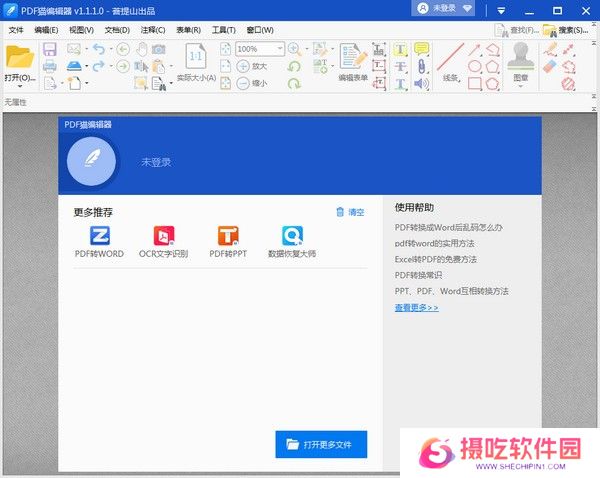Open the View 视图(V) menu
The image size is (600, 478).
pyautogui.click(x=81, y=30)
